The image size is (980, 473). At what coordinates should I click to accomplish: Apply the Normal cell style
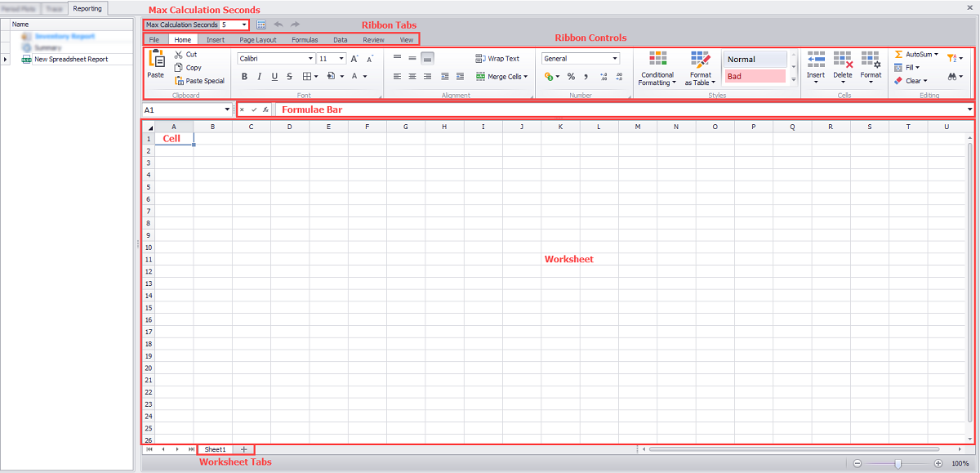tap(755, 60)
